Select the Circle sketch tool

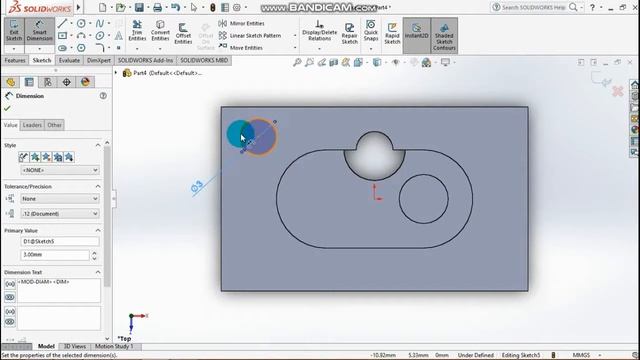(x=81, y=24)
